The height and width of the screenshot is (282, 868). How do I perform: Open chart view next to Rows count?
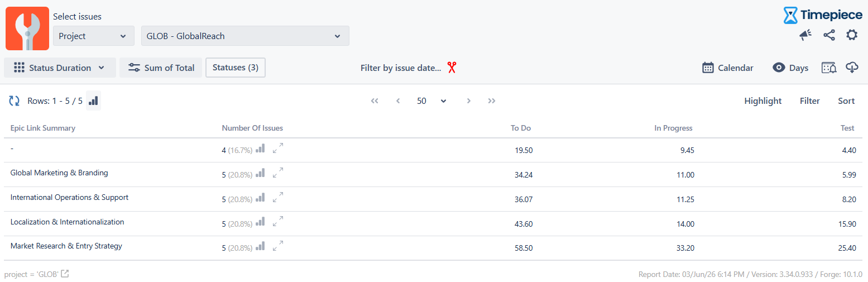pos(94,101)
